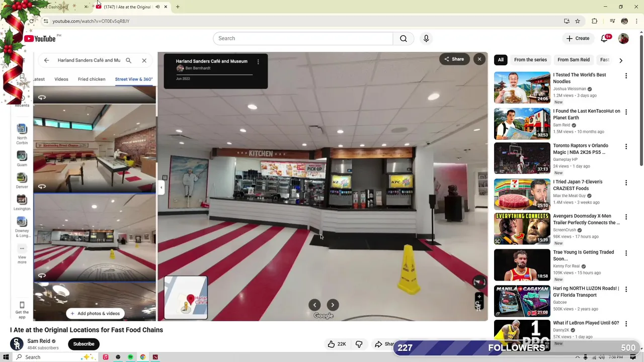
Task: Open a new browser tab
Action: tap(178, 7)
